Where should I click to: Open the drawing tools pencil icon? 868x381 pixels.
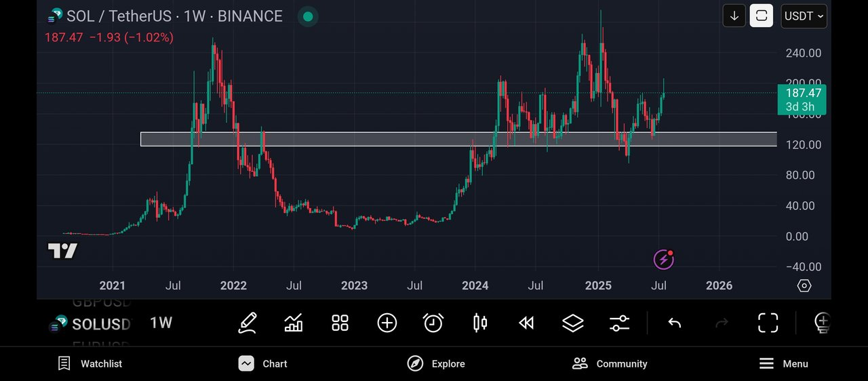248,323
